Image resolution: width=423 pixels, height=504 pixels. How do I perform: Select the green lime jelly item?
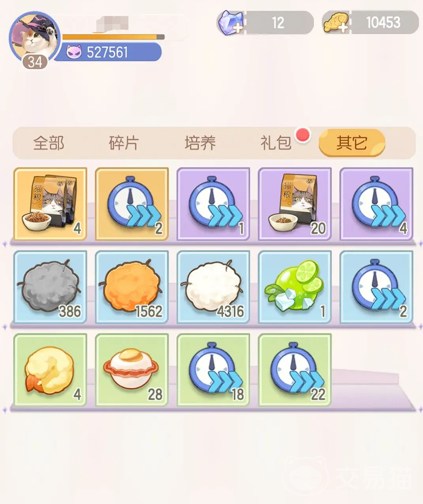click(x=295, y=287)
